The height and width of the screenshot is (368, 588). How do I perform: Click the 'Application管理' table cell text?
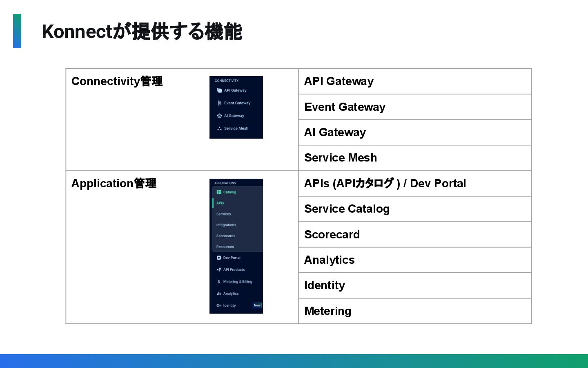click(114, 184)
